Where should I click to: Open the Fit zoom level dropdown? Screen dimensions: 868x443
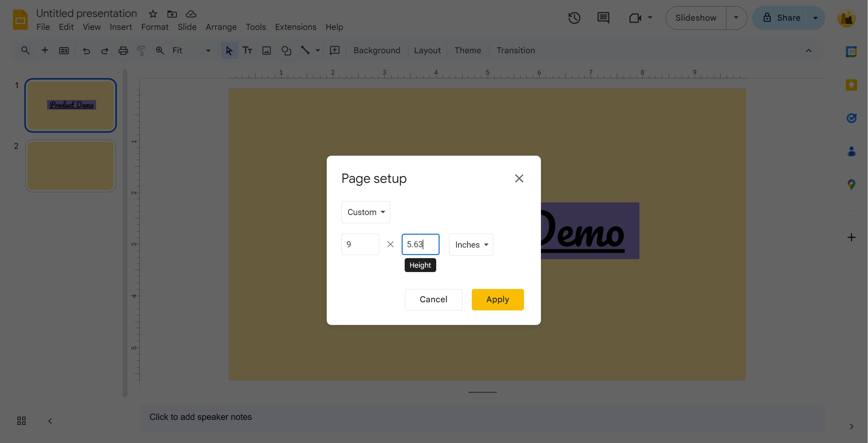(191, 51)
